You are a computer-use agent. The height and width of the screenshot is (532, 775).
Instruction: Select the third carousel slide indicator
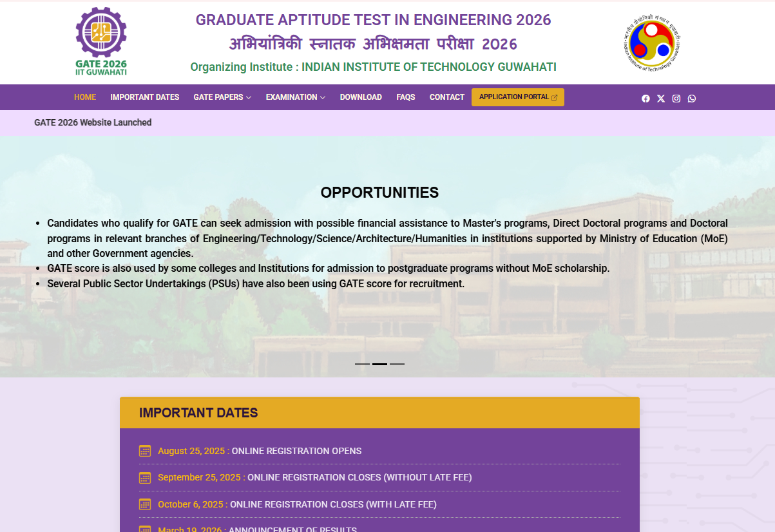point(397,364)
